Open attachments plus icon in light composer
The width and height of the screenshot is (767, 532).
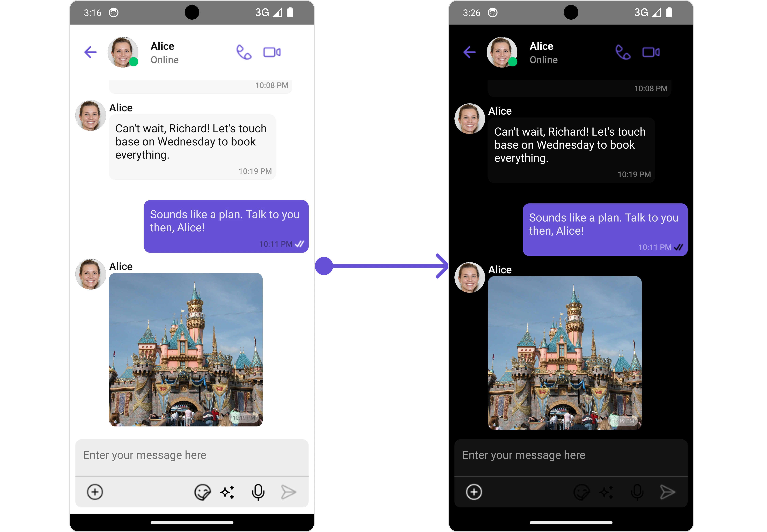pyautogui.click(x=95, y=492)
